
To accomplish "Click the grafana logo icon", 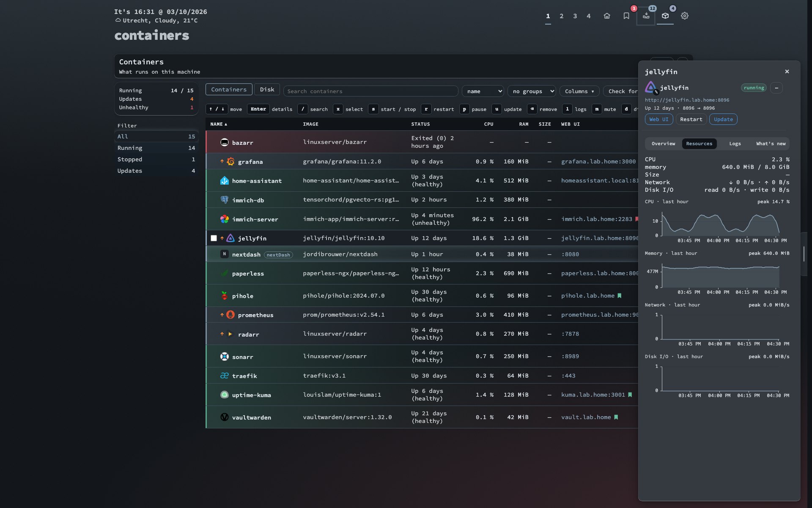I will coord(230,161).
